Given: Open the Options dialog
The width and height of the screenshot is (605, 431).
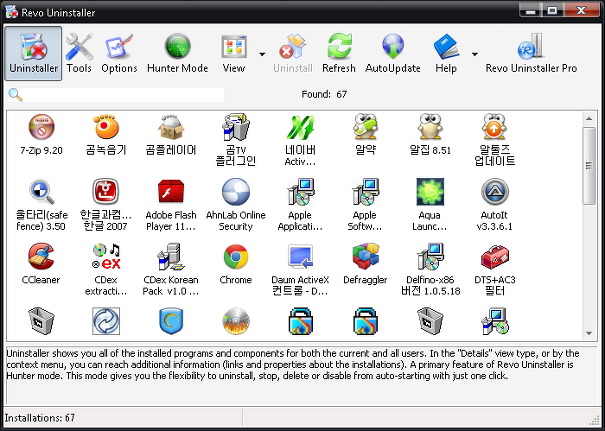Looking at the screenshot, I should click(x=119, y=53).
